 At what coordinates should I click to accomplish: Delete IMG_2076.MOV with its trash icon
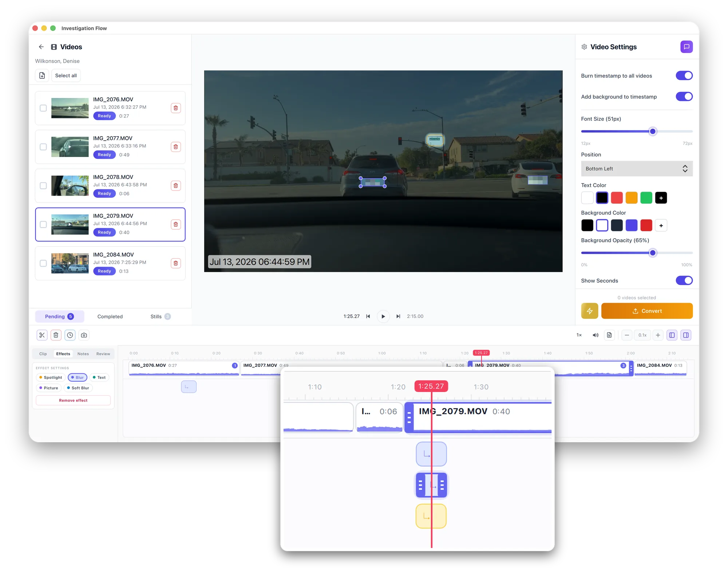pos(176,108)
